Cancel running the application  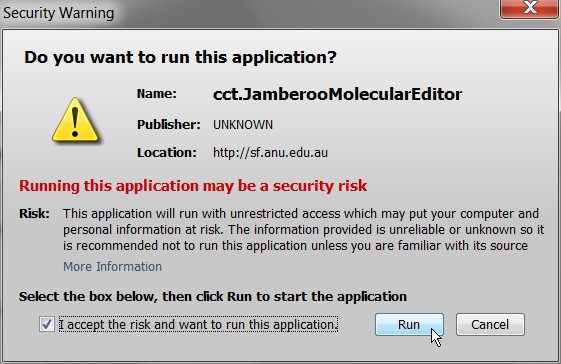[490, 325]
